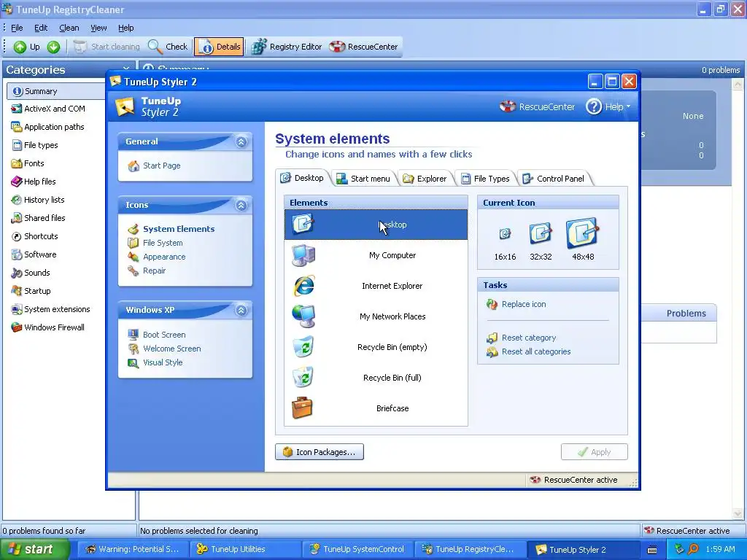Image resolution: width=747 pixels, height=560 pixels.
Task: Click the Windows start button
Action: click(34, 549)
